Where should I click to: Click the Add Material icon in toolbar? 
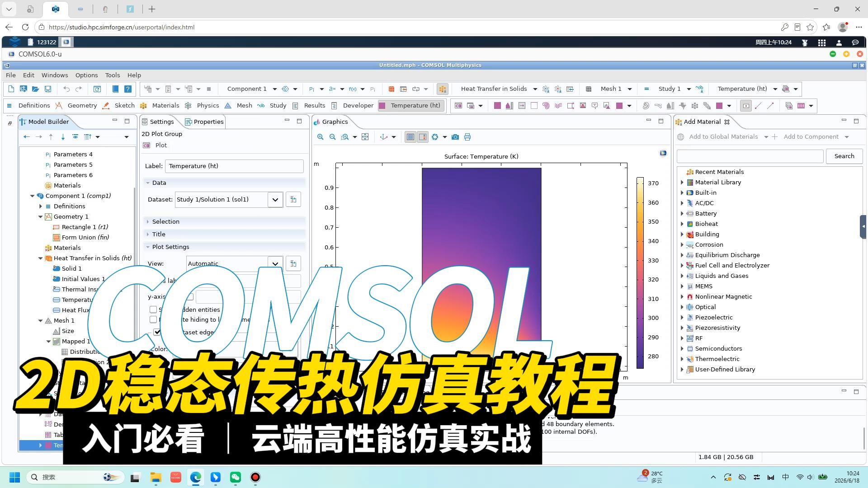(443, 89)
